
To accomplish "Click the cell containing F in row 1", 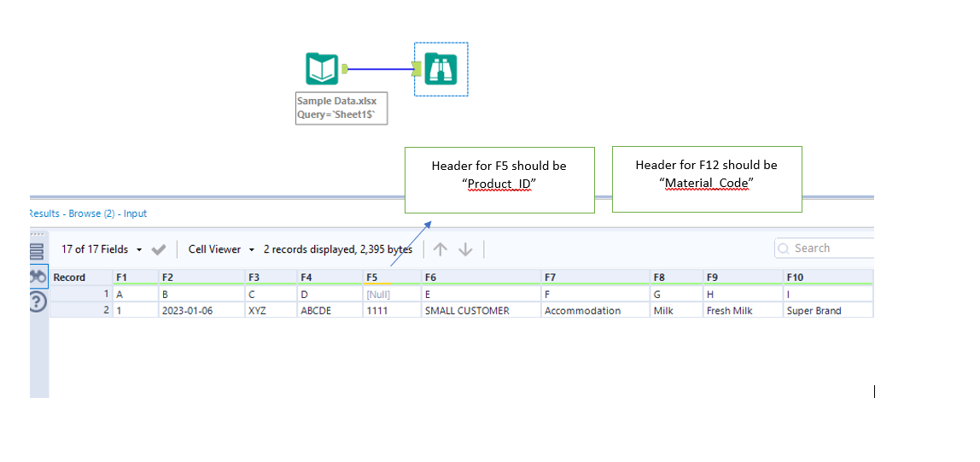I will [x=596, y=294].
